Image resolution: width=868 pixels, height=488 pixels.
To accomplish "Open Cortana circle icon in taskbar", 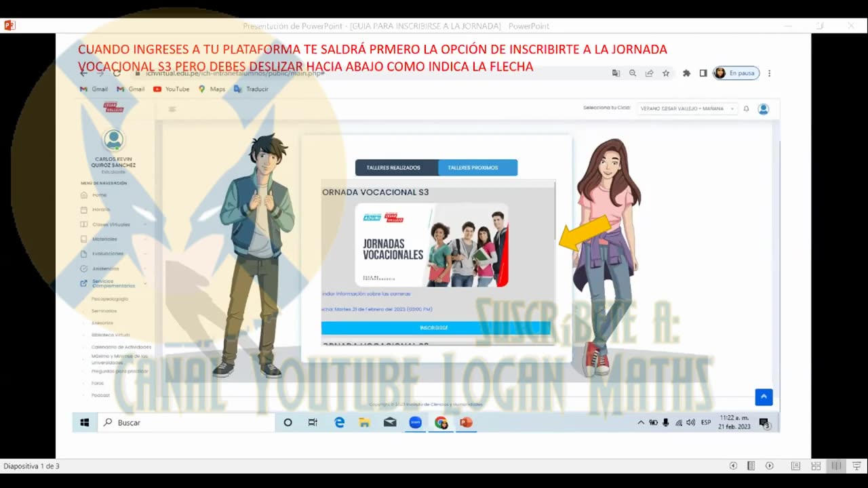I will point(288,422).
